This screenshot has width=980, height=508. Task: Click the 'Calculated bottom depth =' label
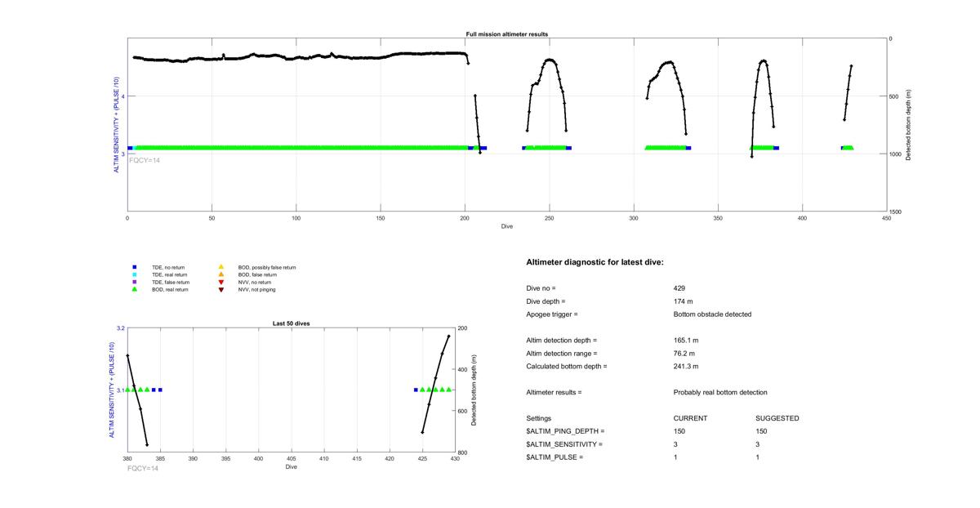click(566, 367)
